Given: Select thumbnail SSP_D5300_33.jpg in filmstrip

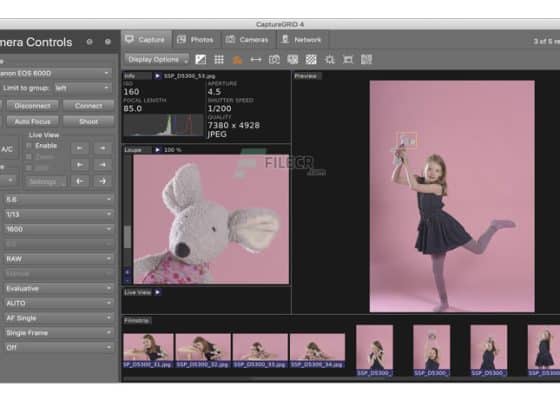Looking at the screenshot, I should [260, 350].
